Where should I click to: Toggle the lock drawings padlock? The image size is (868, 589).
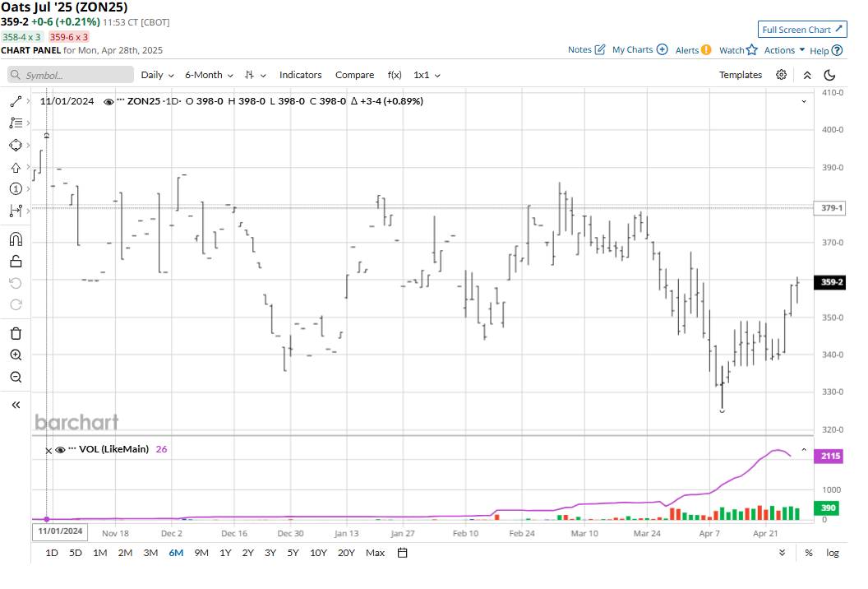[16, 261]
